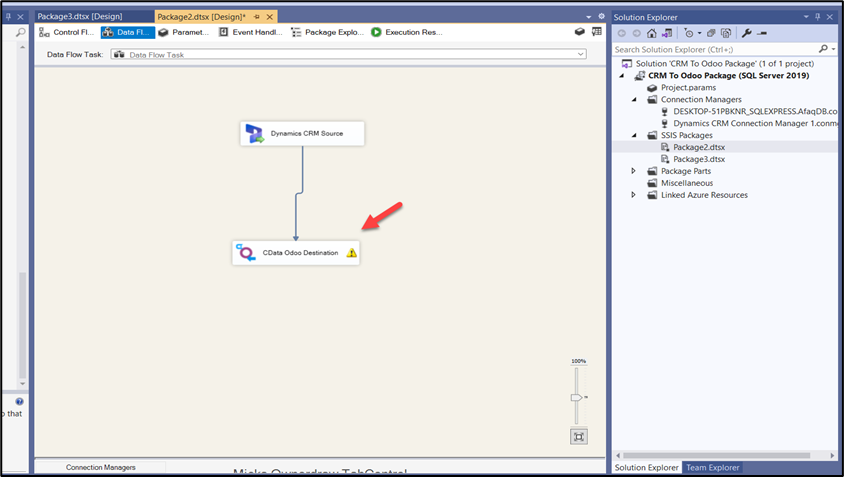Open Solution Explorer search options dropdown
Image resolution: width=844 pixels, height=477 pixels.
[833, 49]
